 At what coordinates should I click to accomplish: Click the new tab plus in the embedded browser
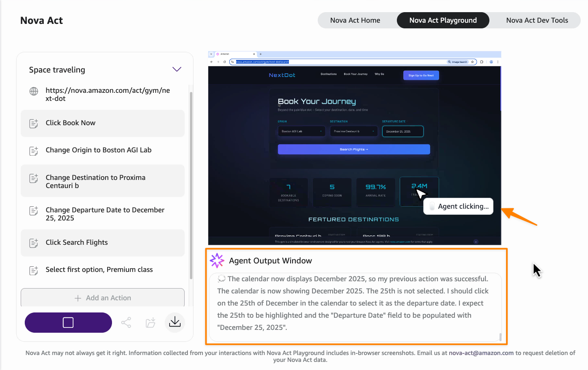(261, 54)
